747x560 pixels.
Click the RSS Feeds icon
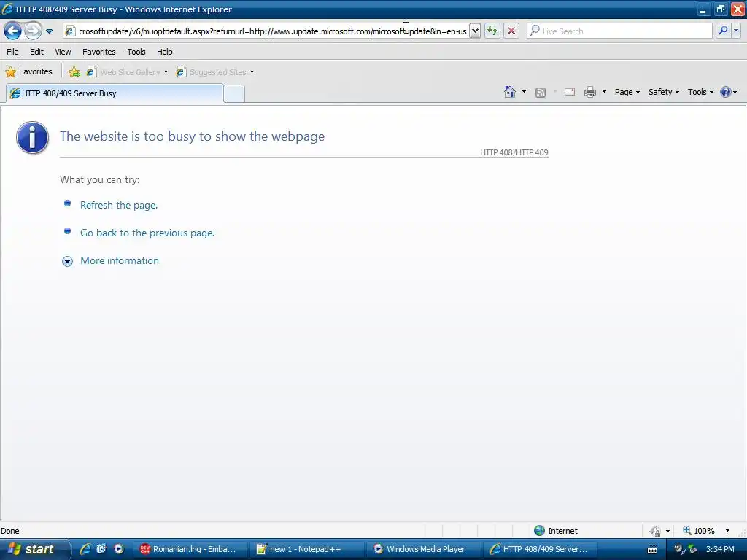click(541, 93)
